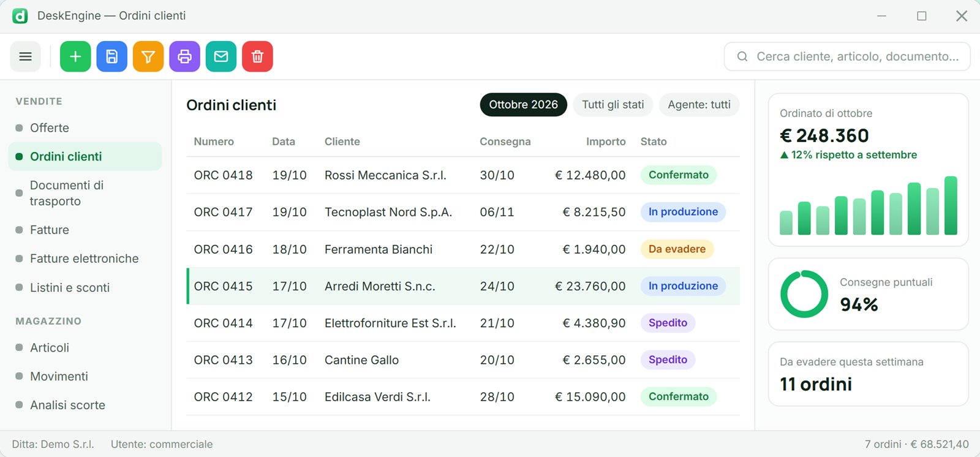
Task: Click client Tecnoplast Nord S.p.A.
Action: coord(388,212)
